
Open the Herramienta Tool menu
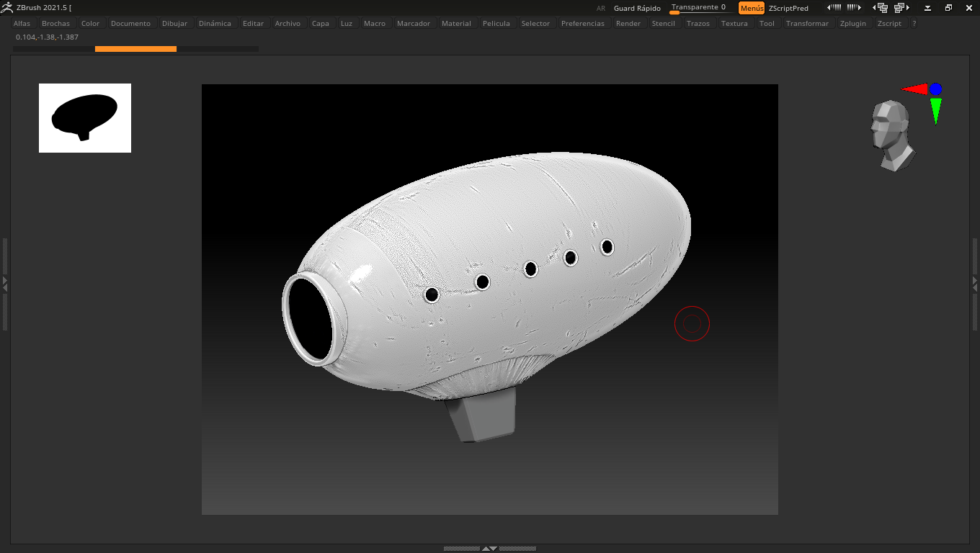coord(767,23)
